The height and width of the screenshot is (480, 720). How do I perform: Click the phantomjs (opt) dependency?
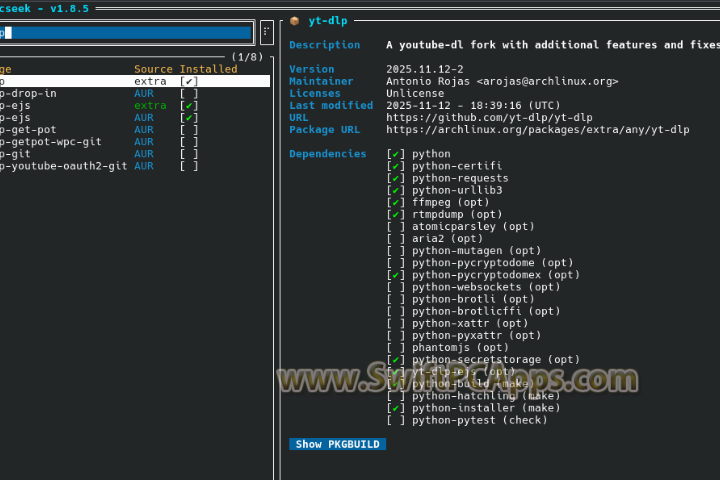(x=460, y=347)
